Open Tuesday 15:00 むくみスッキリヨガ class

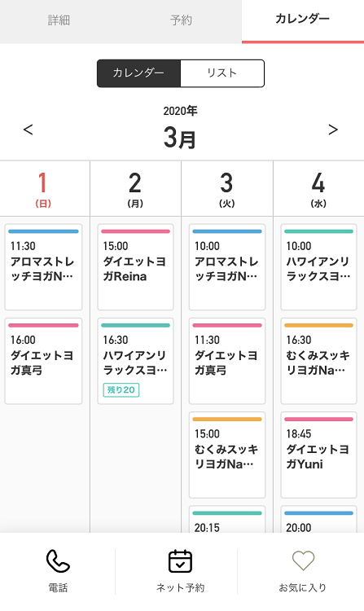point(227,455)
